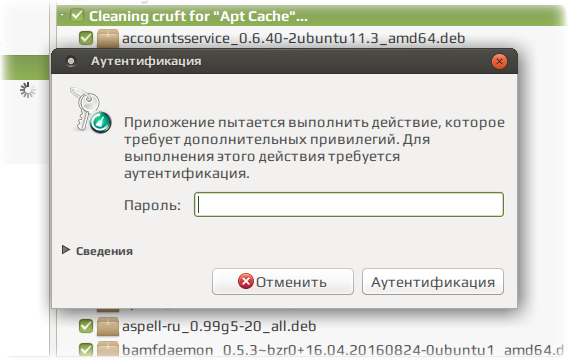This screenshot has width=568, height=361.
Task: Click the loading spinner in the sidebar
Action: click(28, 90)
